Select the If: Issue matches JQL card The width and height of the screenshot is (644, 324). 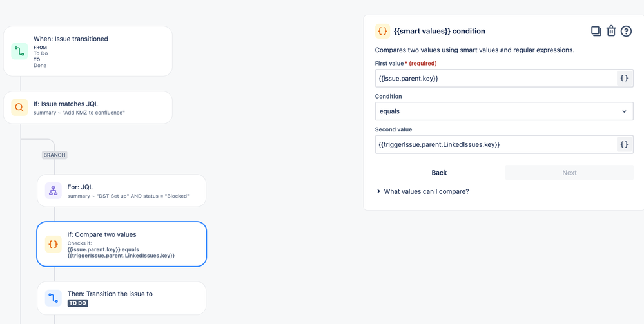[x=97, y=108]
